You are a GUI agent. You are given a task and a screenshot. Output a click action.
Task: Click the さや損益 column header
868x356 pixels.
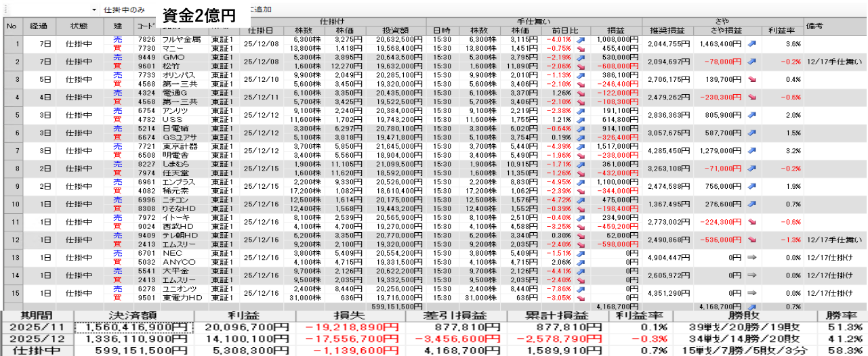point(726,31)
